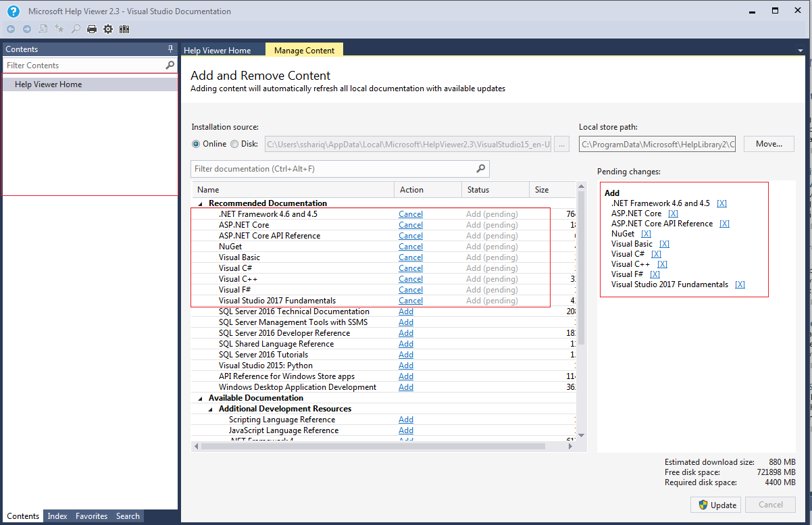Click the Manage Content books icon

[x=124, y=29]
